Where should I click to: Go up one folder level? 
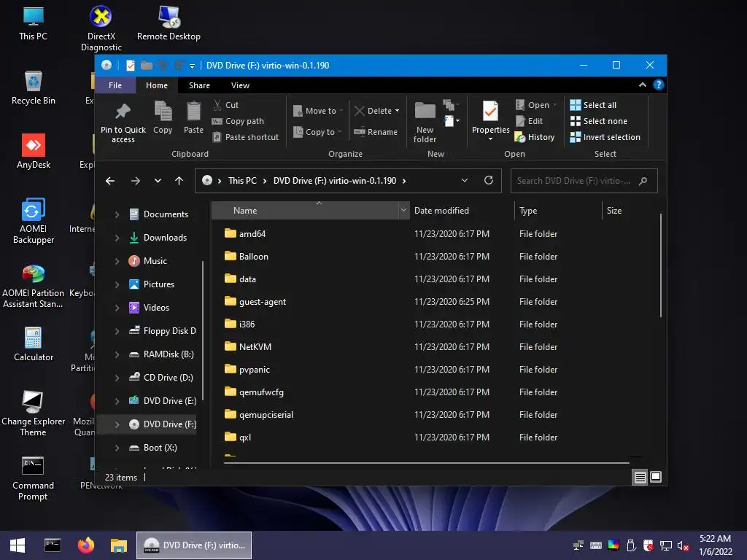coord(179,181)
